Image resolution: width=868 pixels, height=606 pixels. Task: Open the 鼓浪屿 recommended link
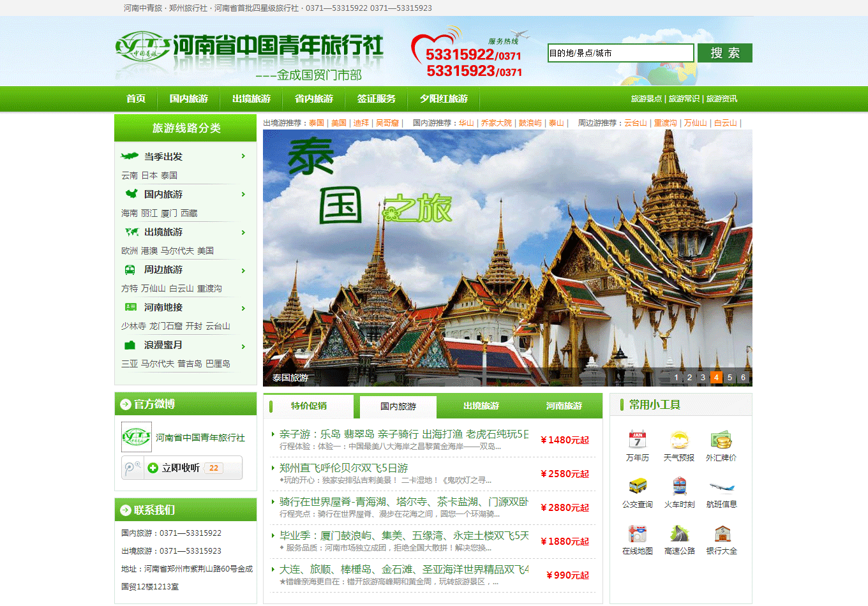tap(530, 123)
